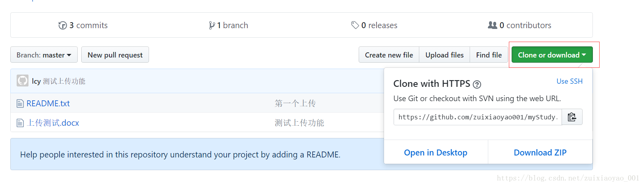Click the lcy user avatar
Viewport: 644px width, 186px height.
[23, 81]
